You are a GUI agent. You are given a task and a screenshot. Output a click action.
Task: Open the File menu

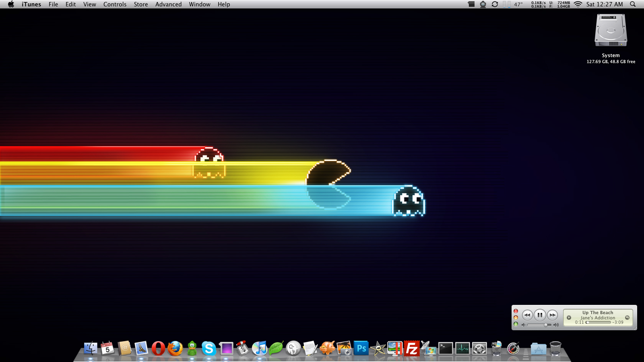point(53,4)
